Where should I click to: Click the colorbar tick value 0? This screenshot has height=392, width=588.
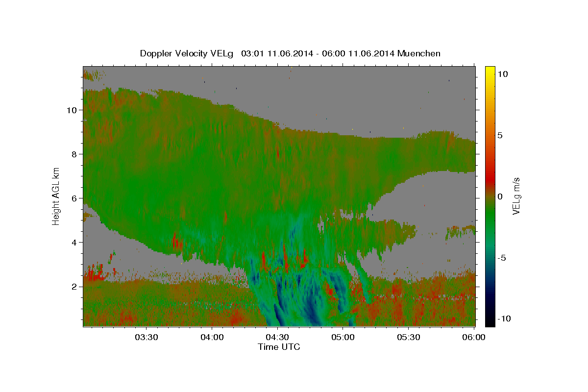tap(500, 196)
